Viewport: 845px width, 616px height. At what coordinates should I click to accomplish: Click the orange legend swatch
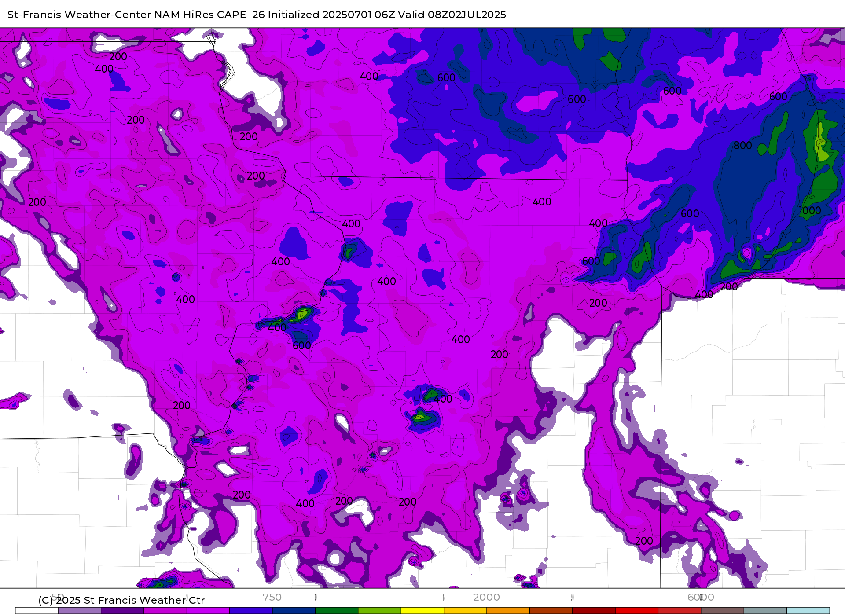[508, 611]
